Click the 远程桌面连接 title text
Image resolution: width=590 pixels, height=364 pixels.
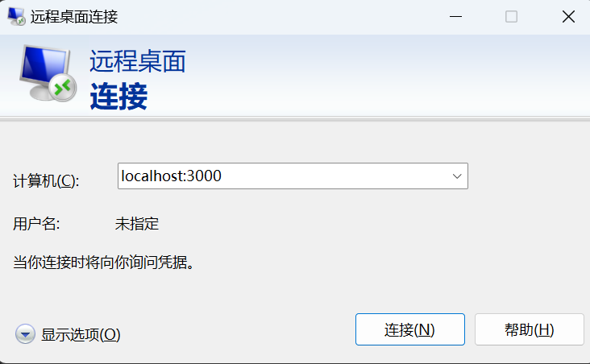pyautogui.click(x=74, y=17)
